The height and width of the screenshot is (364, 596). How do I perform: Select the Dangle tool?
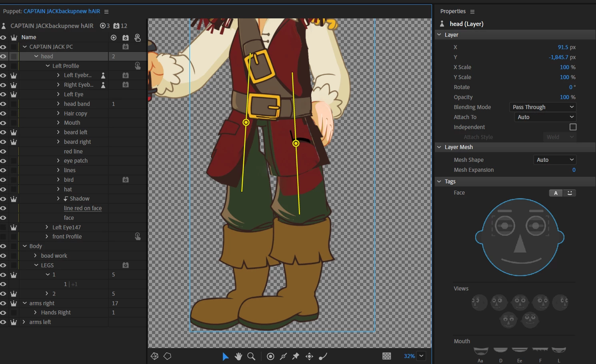(323, 356)
